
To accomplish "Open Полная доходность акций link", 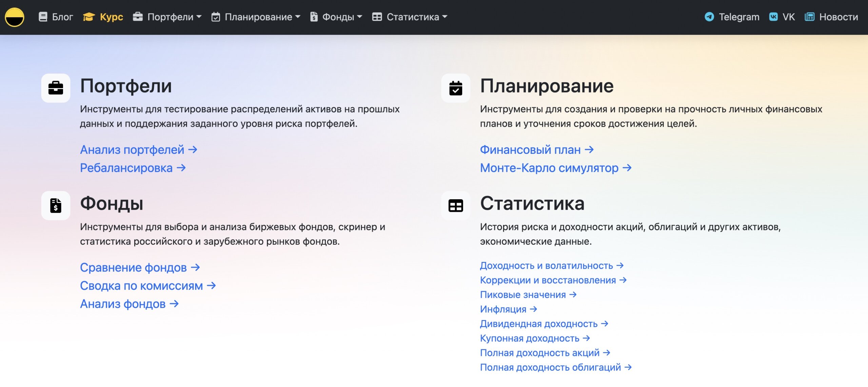I will 545,353.
